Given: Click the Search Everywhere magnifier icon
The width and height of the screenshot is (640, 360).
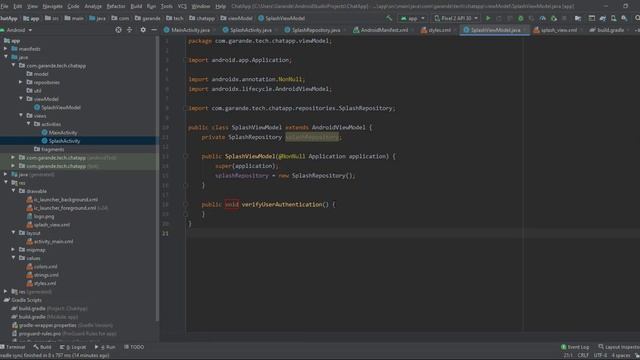Looking at the screenshot, I should point(637,18).
